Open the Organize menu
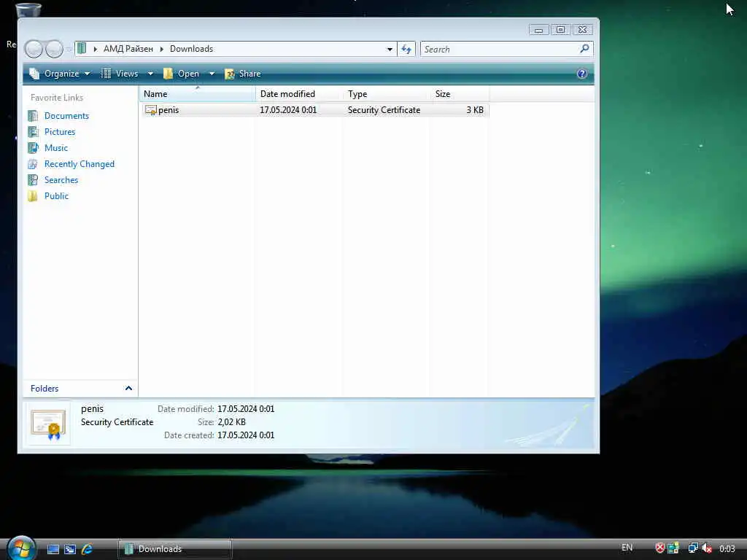The image size is (747, 560). pyautogui.click(x=60, y=74)
